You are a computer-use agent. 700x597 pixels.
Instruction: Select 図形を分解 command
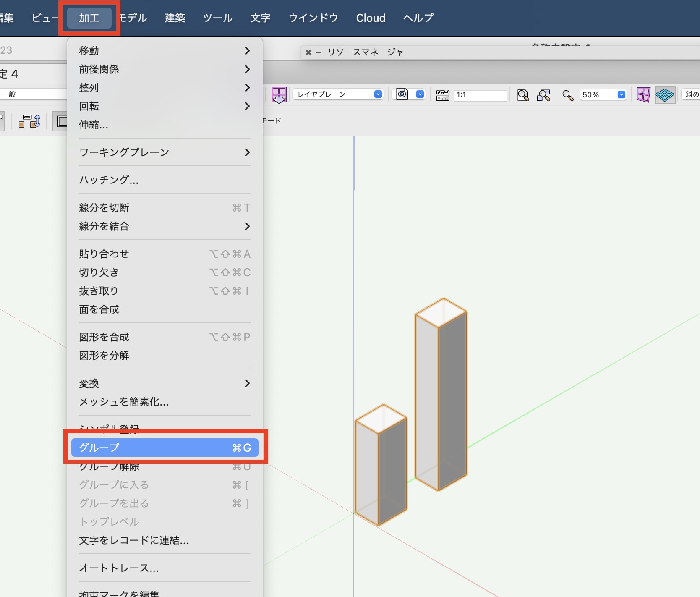165,356
